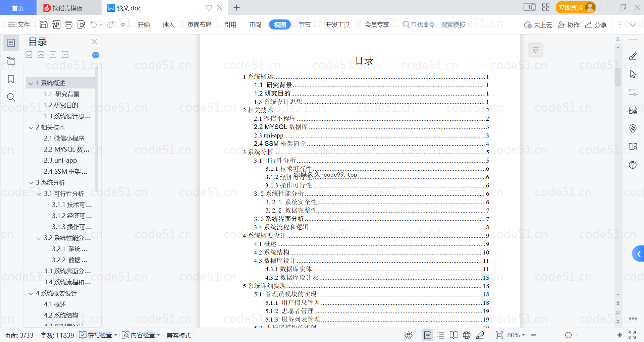Switch to the 引用 ribbon tab
The width and height of the screenshot is (644, 342).
[230, 24]
